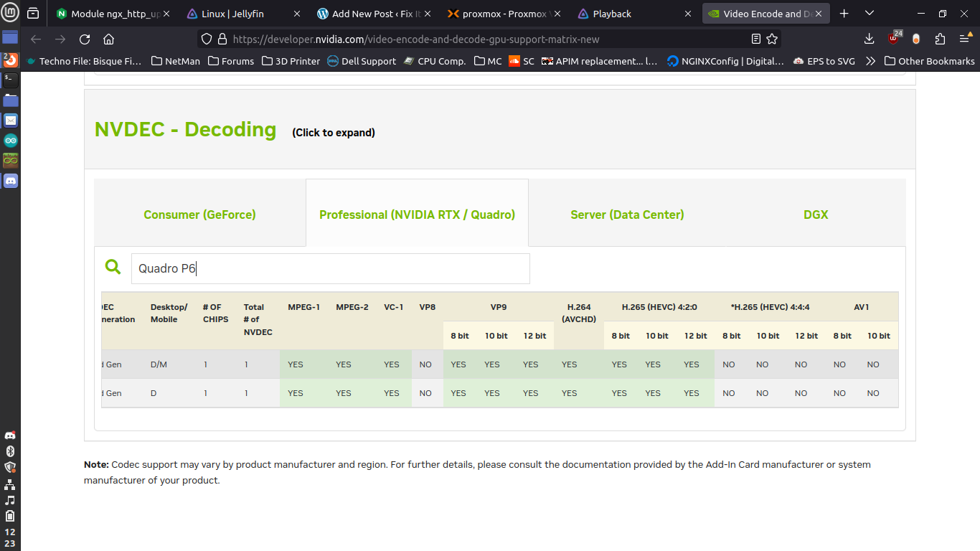Click the H.265 (HEVC) 4:2:0 header
This screenshot has height=551, width=980.
tap(659, 307)
